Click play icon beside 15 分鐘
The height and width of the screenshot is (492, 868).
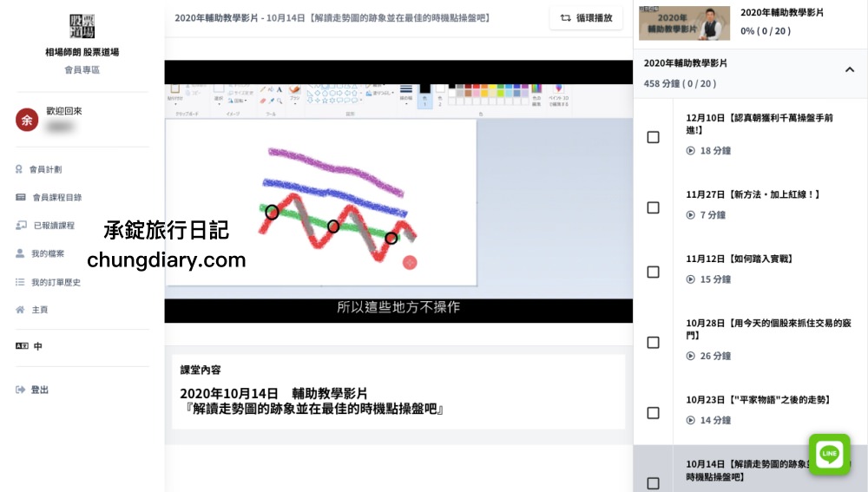click(x=690, y=279)
